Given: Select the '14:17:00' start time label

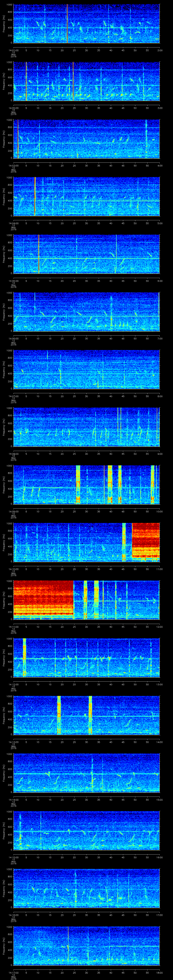Looking at the screenshot, I should coord(13,972).
